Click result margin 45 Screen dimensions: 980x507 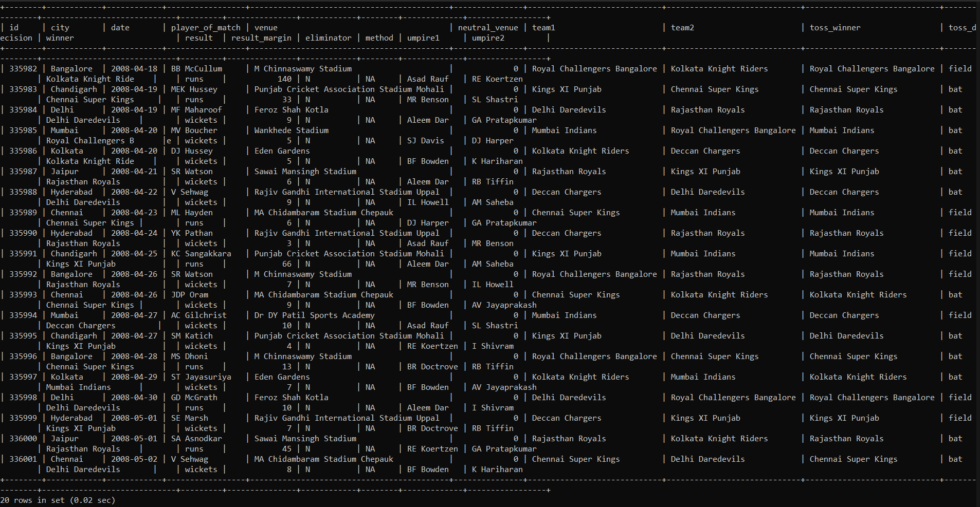[x=287, y=449]
